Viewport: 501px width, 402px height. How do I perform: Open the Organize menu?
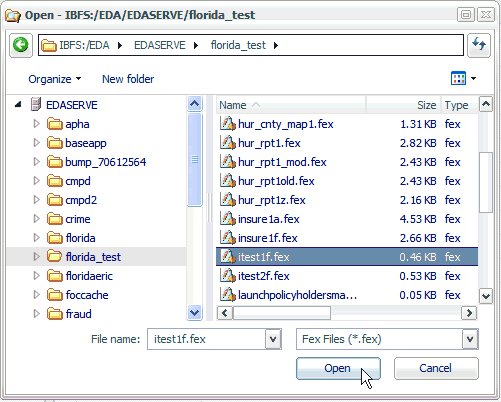click(54, 79)
